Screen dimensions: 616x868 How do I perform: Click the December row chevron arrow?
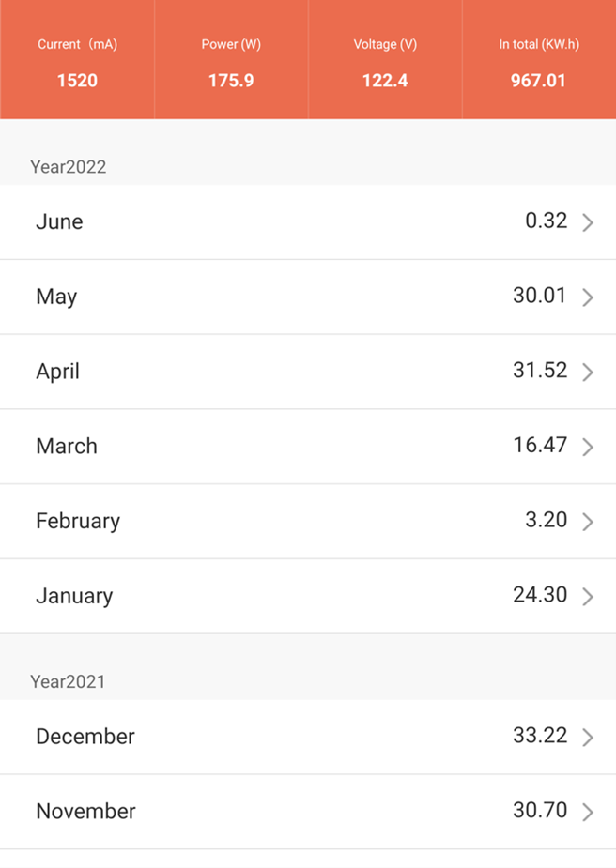coord(588,738)
